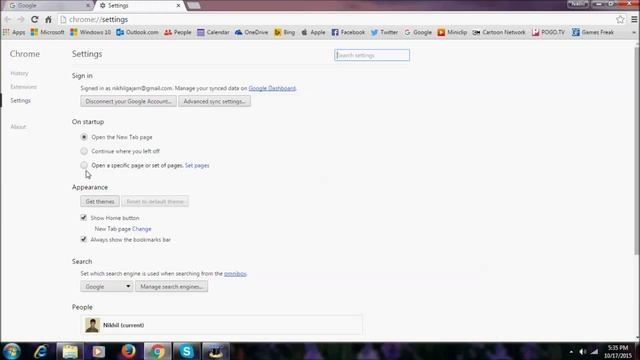The image size is (640, 360).
Task: Open the OneDrive bookmark
Action: point(251,32)
